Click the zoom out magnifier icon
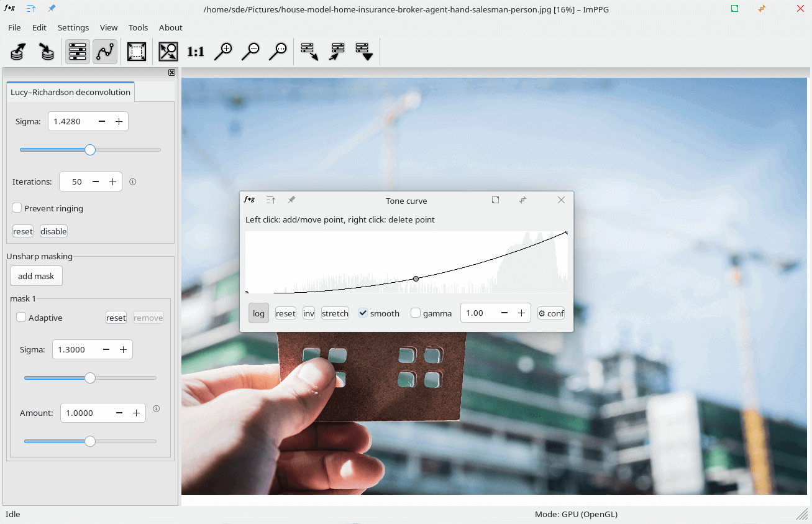 click(250, 52)
